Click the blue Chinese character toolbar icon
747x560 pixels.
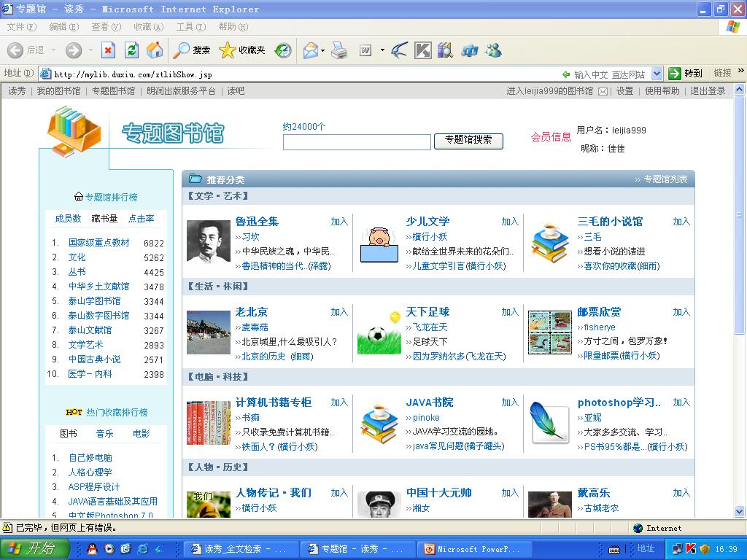(470, 50)
